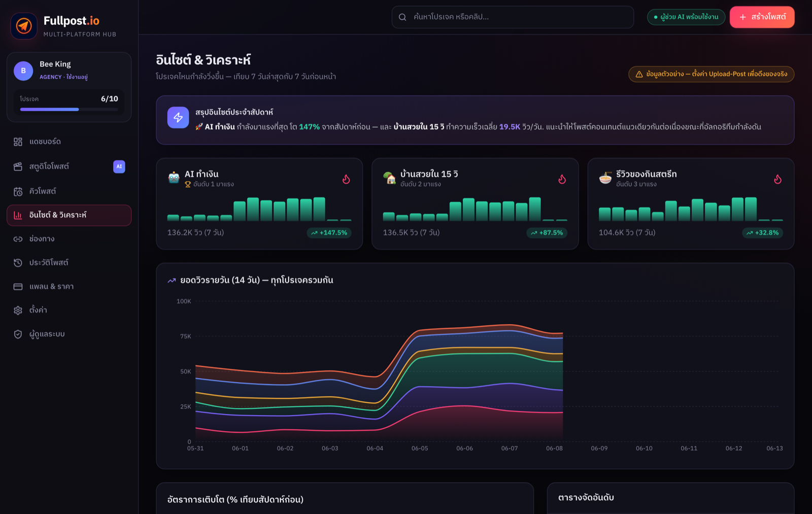Focus the ค้นหาโปรเจค search field
The height and width of the screenshot is (514, 812).
(513, 17)
